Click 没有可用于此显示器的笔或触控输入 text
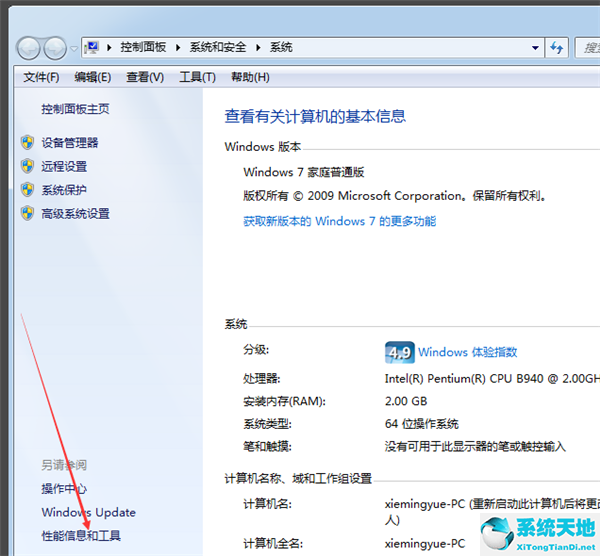The width and height of the screenshot is (600, 556). pyautogui.click(x=475, y=447)
